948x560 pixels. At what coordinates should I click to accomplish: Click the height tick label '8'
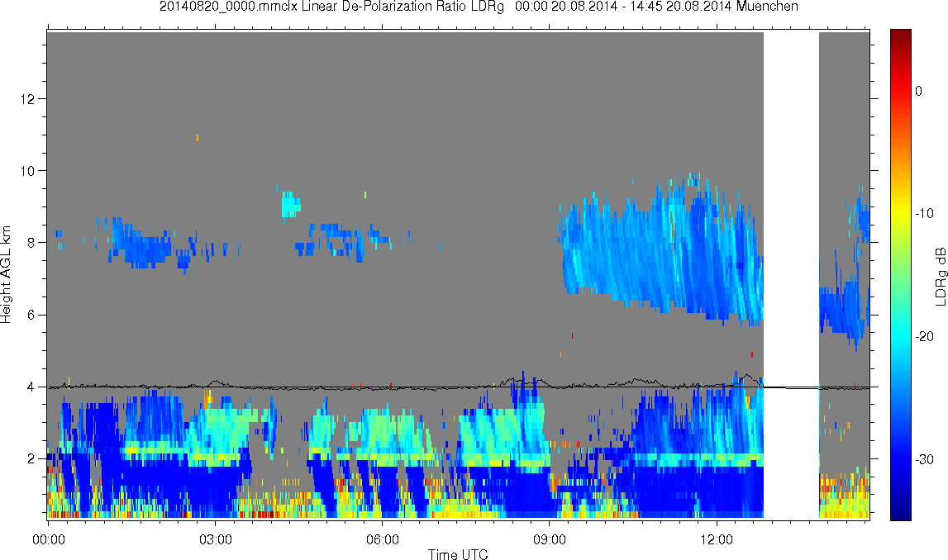[x=31, y=243]
